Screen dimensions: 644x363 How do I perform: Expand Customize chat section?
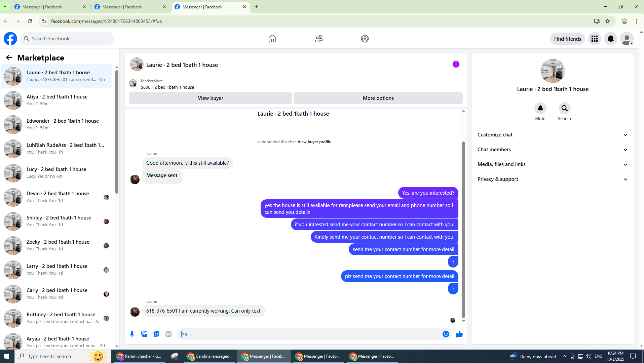point(553,135)
